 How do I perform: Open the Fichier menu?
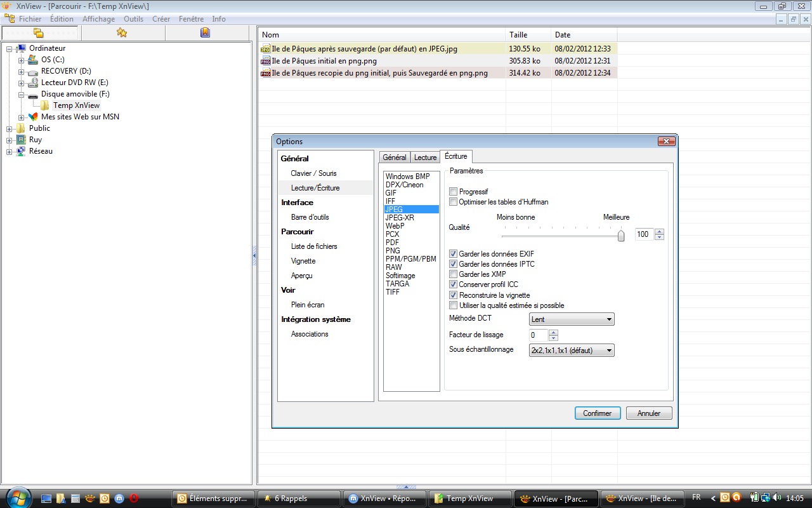click(30, 19)
